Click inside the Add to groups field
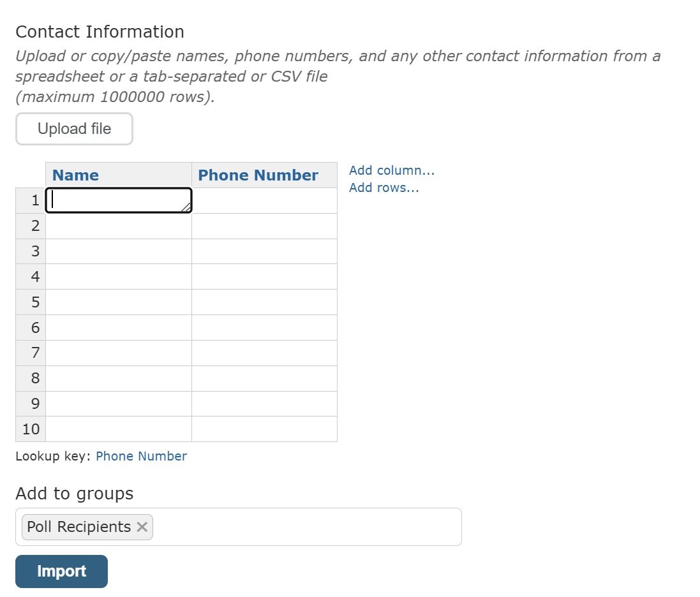 tap(306, 527)
